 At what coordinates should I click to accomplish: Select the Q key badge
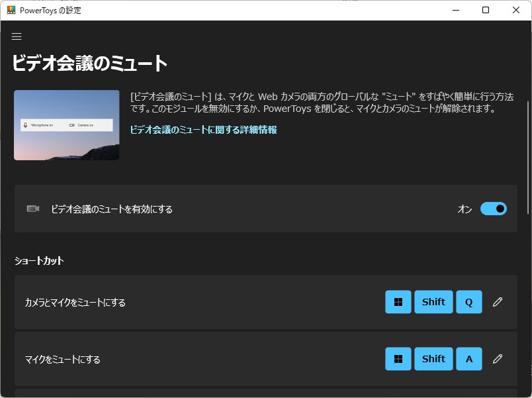point(468,302)
